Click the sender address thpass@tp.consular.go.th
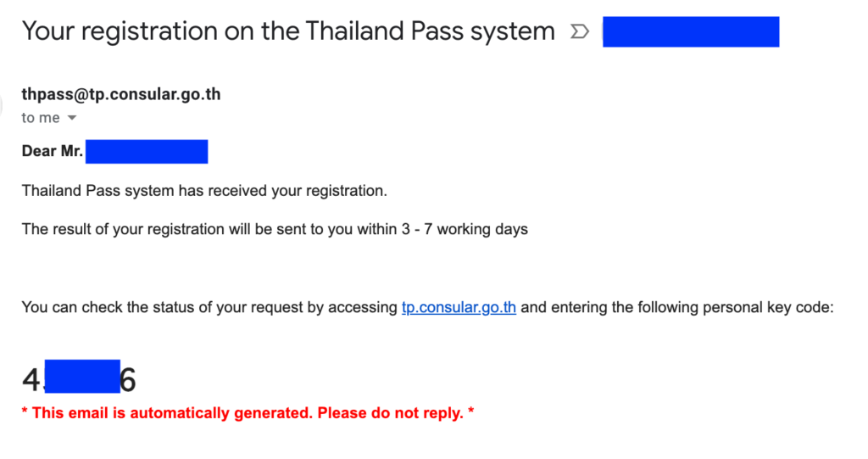This screenshot has width=868, height=459. (x=121, y=94)
